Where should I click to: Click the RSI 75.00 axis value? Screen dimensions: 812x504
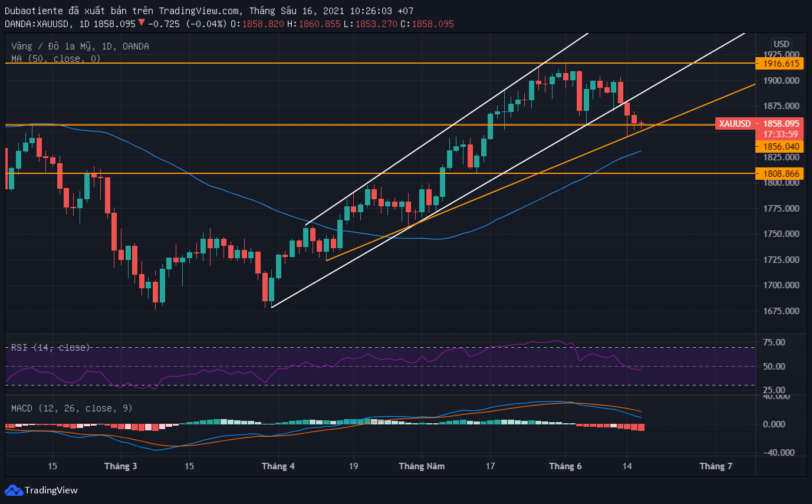click(x=774, y=342)
